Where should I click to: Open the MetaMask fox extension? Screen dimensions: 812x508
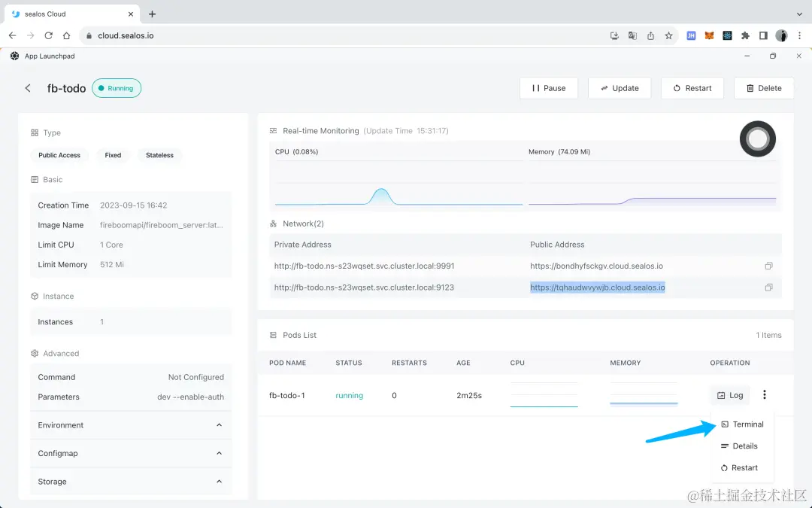(709, 36)
